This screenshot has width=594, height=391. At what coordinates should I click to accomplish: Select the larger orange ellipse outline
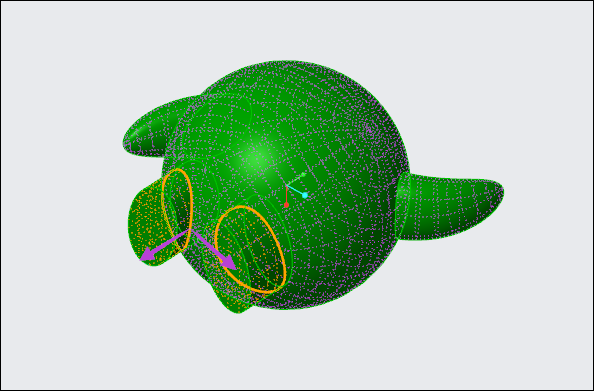coord(250,249)
